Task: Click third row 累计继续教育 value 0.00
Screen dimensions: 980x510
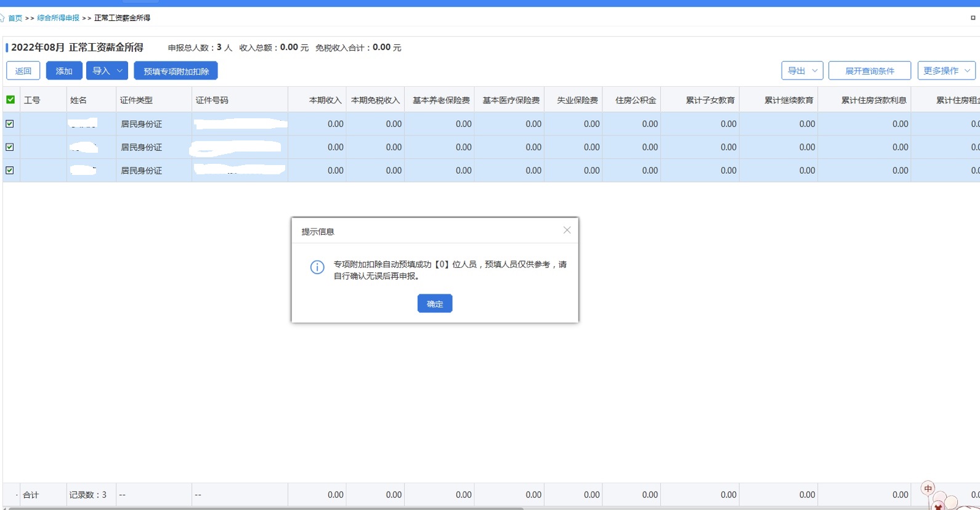Action: click(x=807, y=171)
